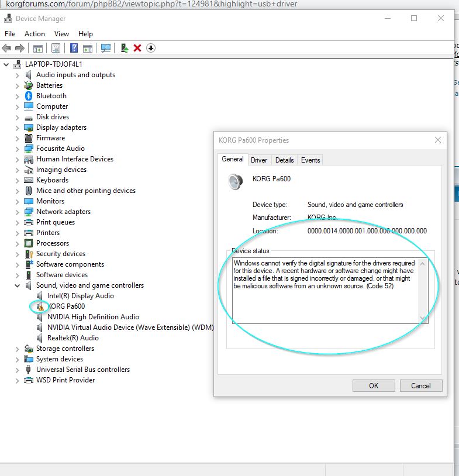Open Properties via toolbar icon
The height and width of the screenshot is (476, 459).
tap(56, 48)
